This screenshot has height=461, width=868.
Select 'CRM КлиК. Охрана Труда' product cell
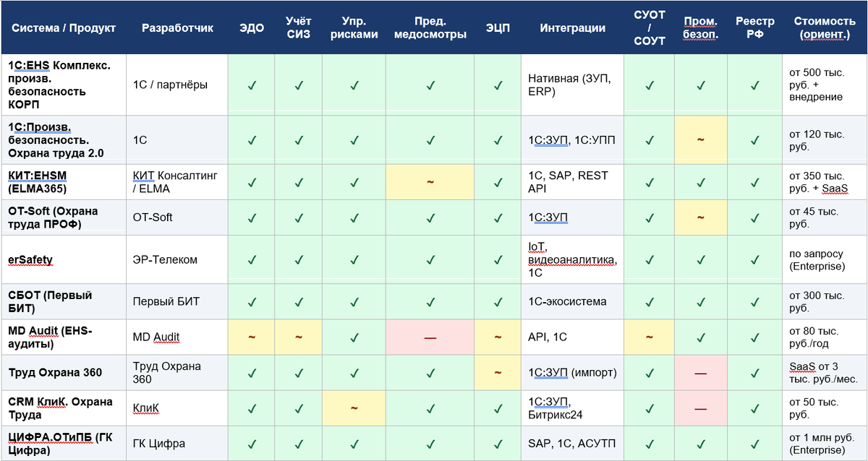click(x=64, y=408)
